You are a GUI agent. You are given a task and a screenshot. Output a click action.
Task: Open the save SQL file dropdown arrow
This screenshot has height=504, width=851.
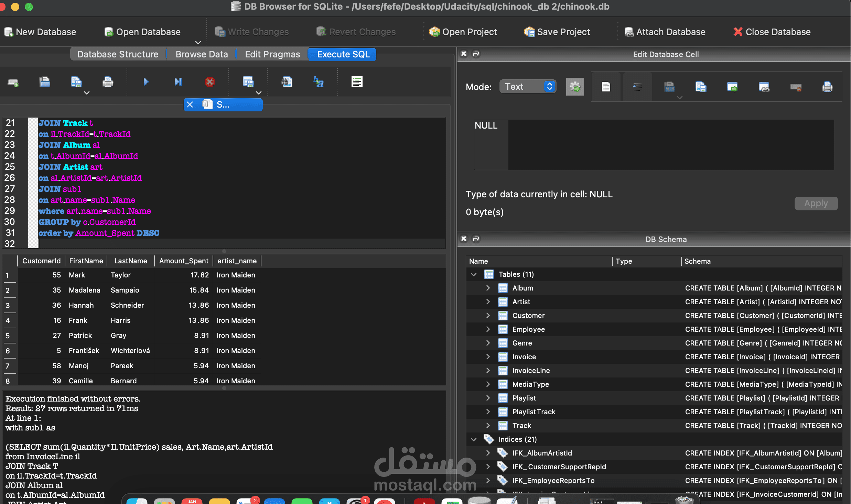[x=87, y=92]
